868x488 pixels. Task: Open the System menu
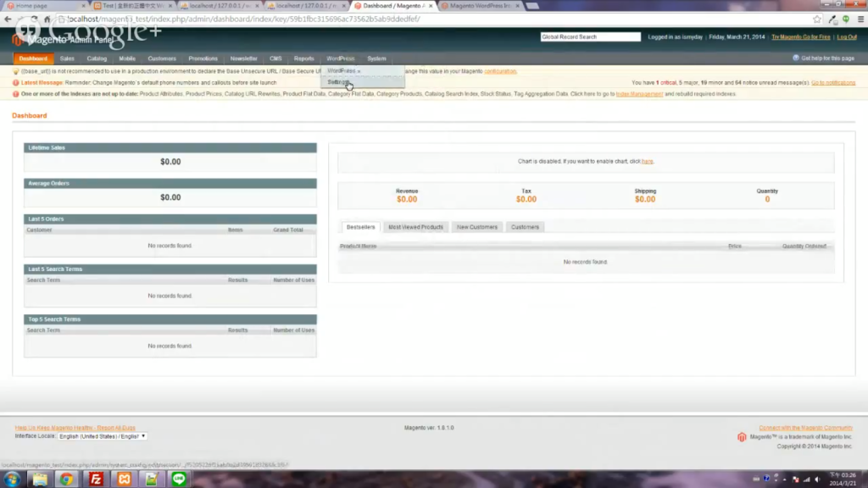coord(376,58)
